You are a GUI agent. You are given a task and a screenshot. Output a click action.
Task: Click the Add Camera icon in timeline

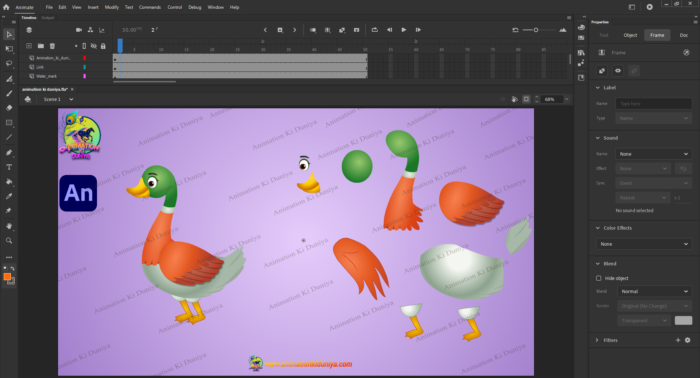tap(79, 30)
